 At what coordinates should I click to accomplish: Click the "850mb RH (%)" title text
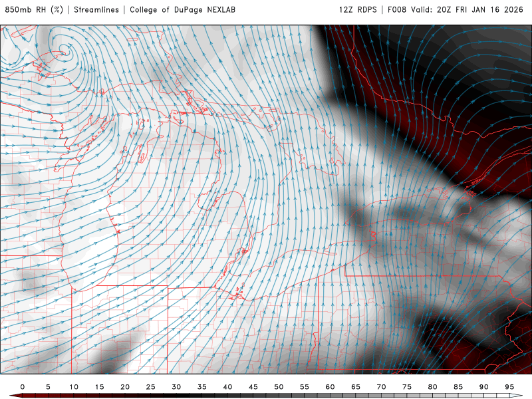pos(35,10)
